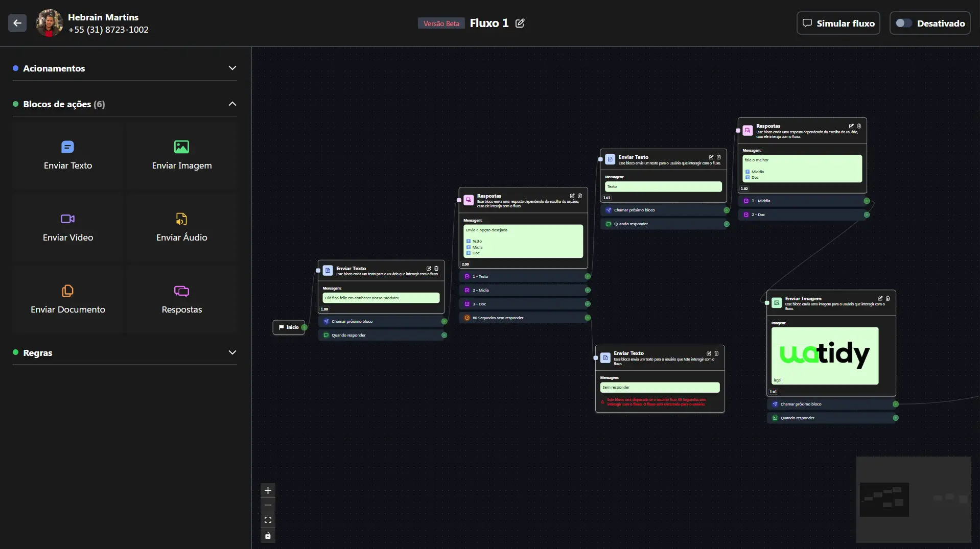
Task: Edit the Enviar Texto block 1.01
Action: [711, 157]
